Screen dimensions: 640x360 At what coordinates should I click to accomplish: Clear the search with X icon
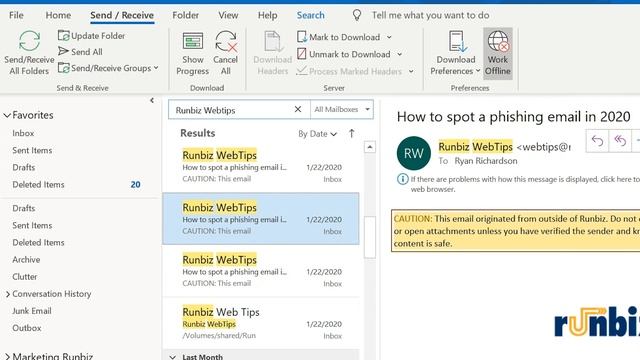pyautogui.click(x=298, y=109)
